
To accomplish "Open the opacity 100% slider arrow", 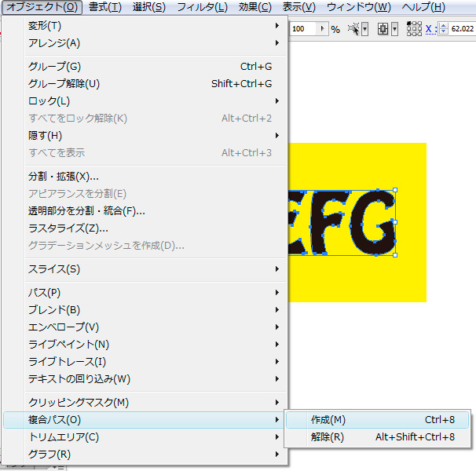I will point(322,29).
